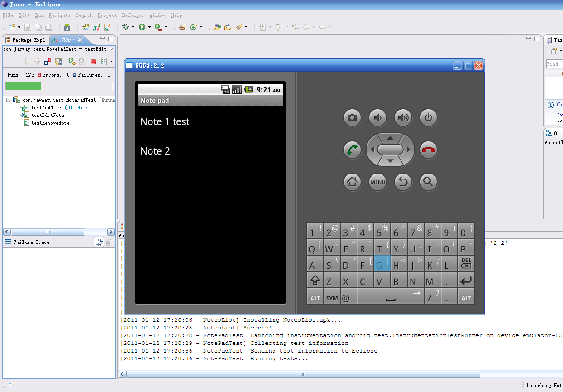Screen dimensions: 563x392
Task: Open the JUnit view menu dropdown triangle
Action: coord(111,49)
